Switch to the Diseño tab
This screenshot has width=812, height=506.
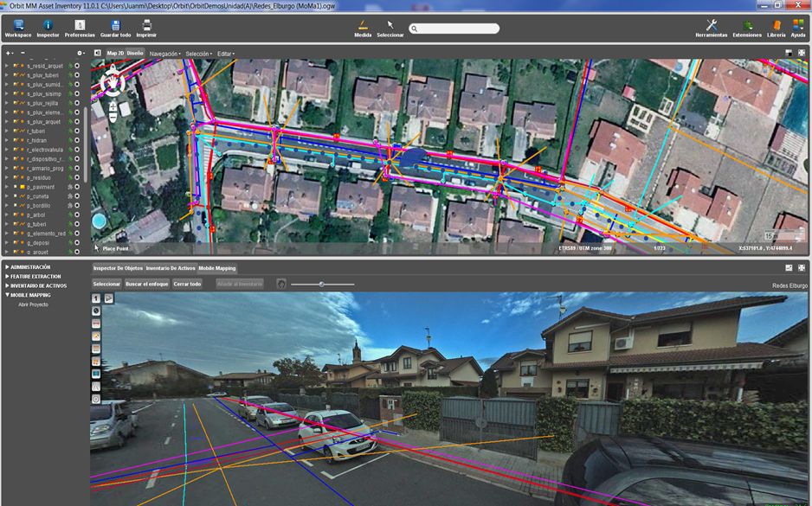[x=135, y=54]
